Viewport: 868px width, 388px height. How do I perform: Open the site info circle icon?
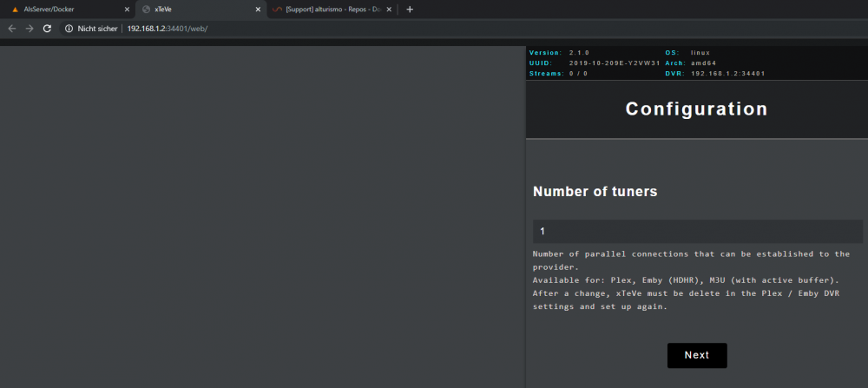click(69, 29)
